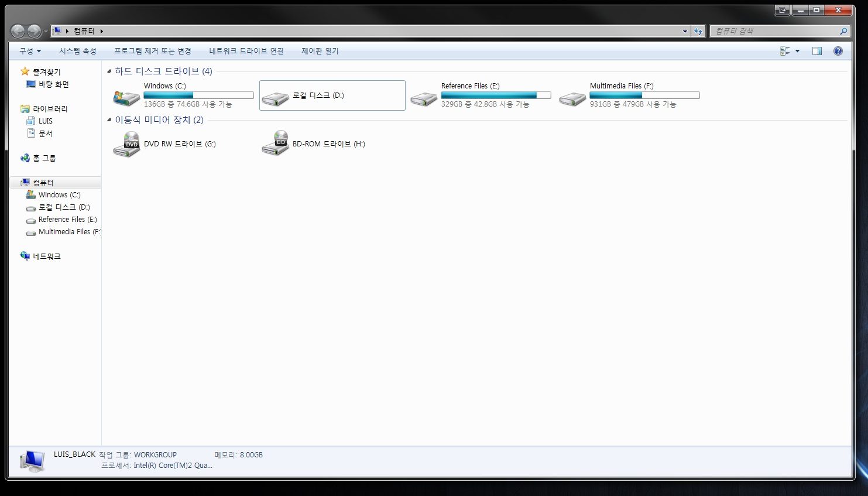868x496 pixels.
Task: Open the DVD RW 드라이브 (G:) icon
Action: tap(126, 144)
